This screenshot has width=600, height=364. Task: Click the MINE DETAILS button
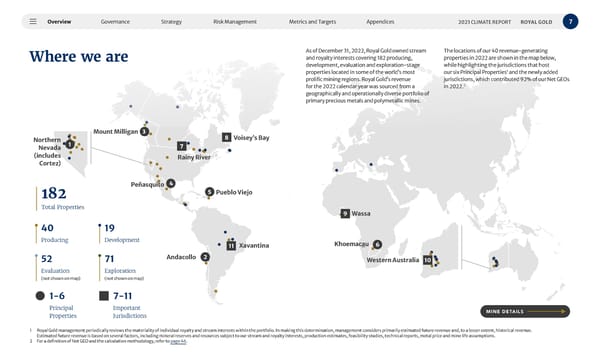point(525,311)
